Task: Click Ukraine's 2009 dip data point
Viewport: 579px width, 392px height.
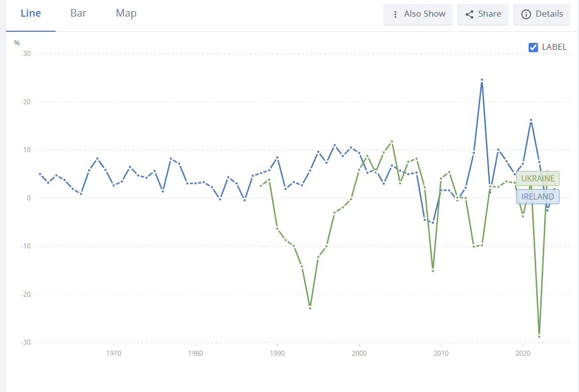Action: pyautogui.click(x=433, y=271)
